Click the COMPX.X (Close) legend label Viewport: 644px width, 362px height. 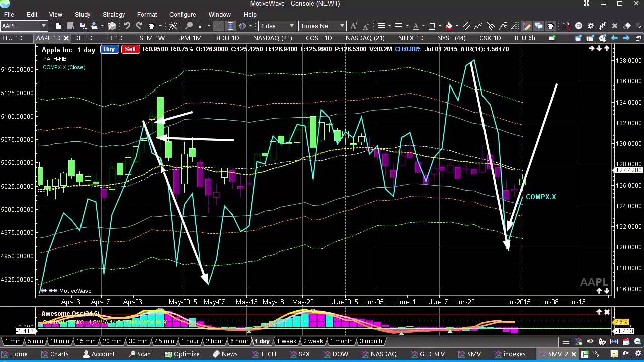(x=64, y=67)
